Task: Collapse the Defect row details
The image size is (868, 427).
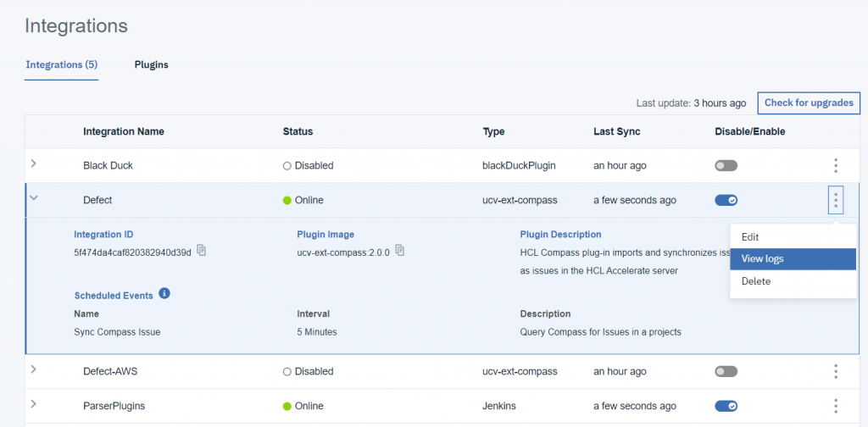Action: pos(34,198)
